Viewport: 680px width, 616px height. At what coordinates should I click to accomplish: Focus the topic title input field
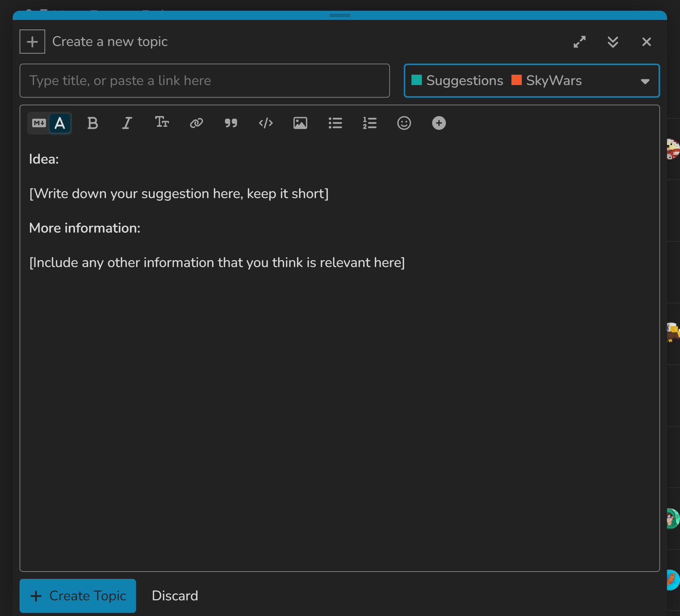point(205,81)
